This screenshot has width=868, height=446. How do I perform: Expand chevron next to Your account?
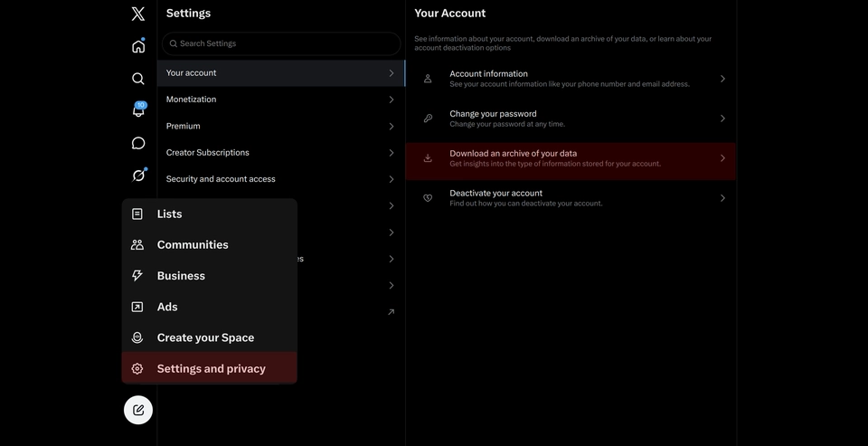click(392, 73)
